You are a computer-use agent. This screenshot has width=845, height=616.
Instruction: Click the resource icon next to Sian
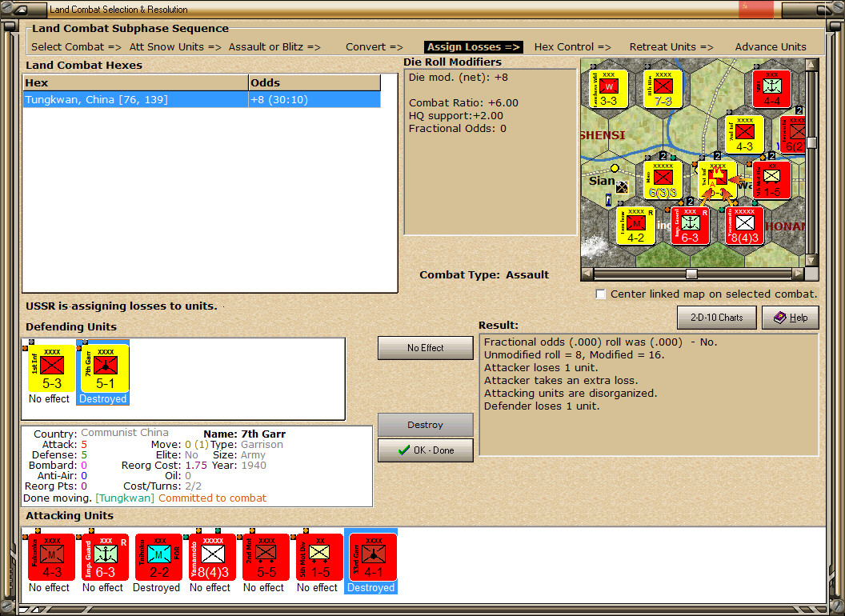coord(622,187)
